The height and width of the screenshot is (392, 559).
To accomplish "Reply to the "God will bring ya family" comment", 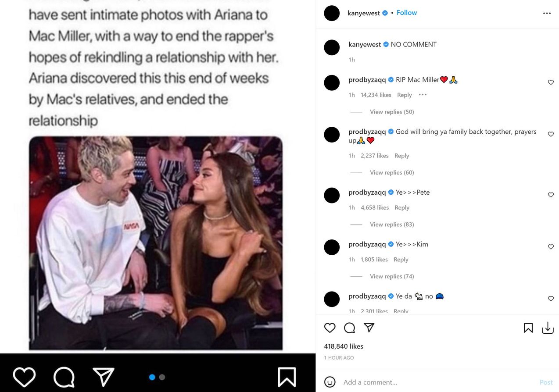I will (x=401, y=156).
